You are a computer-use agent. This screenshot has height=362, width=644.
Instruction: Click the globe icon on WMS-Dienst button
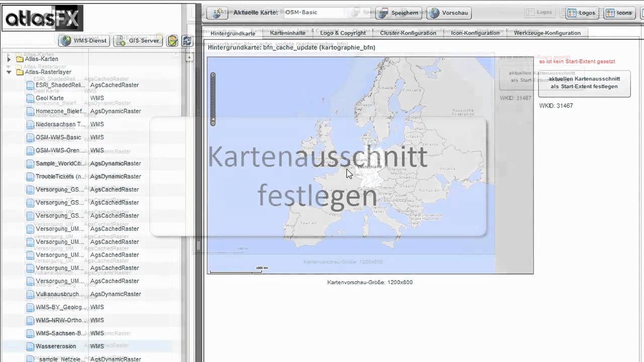(x=66, y=41)
